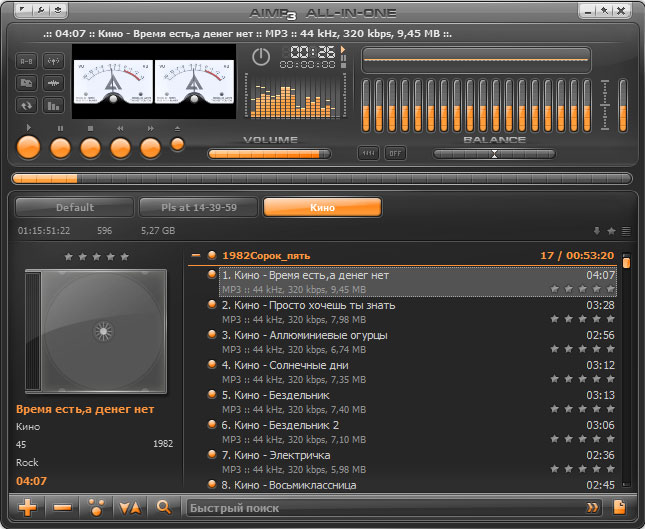
Task: Adjust the last equalizer band slider
Action: 587,106
